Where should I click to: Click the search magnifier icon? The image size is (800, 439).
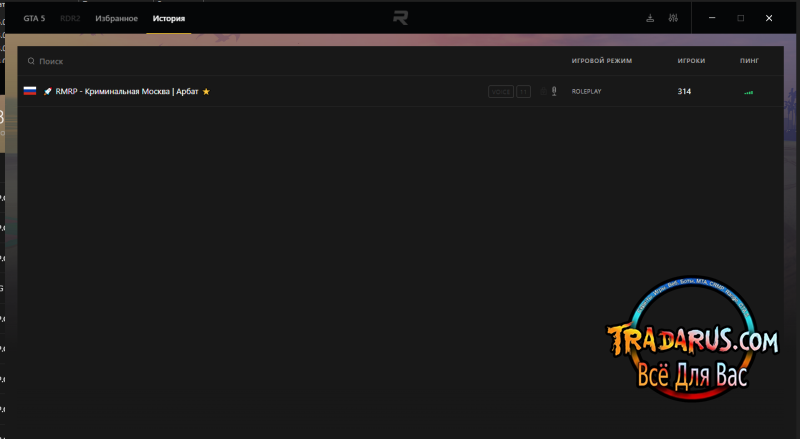point(31,61)
